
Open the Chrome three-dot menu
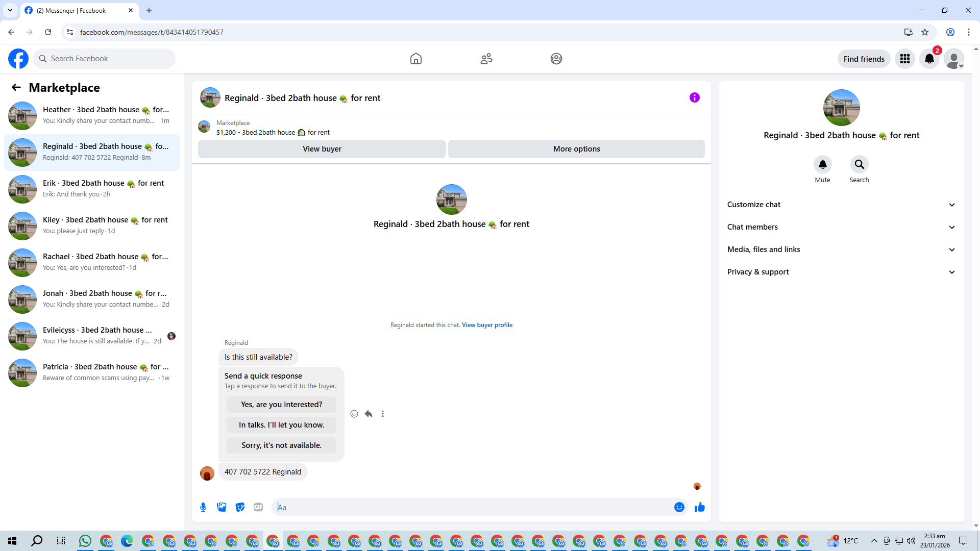969,32
